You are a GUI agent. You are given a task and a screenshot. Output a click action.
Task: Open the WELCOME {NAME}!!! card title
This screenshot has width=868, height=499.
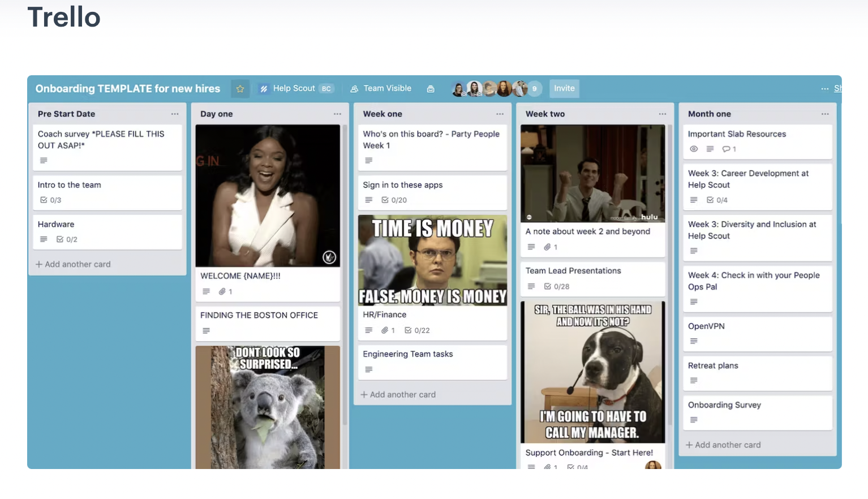(x=240, y=276)
